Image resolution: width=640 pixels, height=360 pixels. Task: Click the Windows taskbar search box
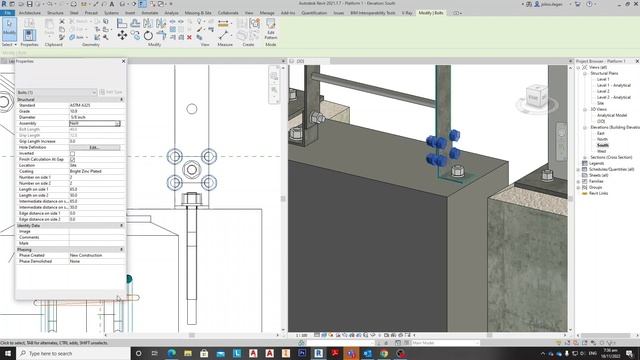coord(73,353)
